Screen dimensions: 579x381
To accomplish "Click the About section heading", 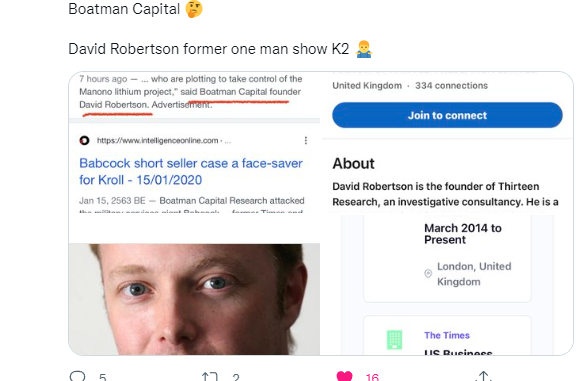I will tap(353, 164).
